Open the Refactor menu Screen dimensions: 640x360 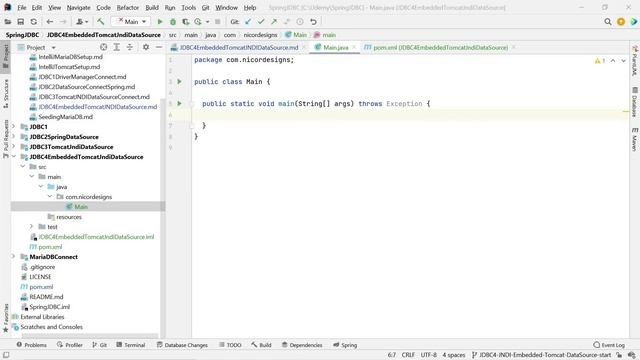click(x=128, y=8)
